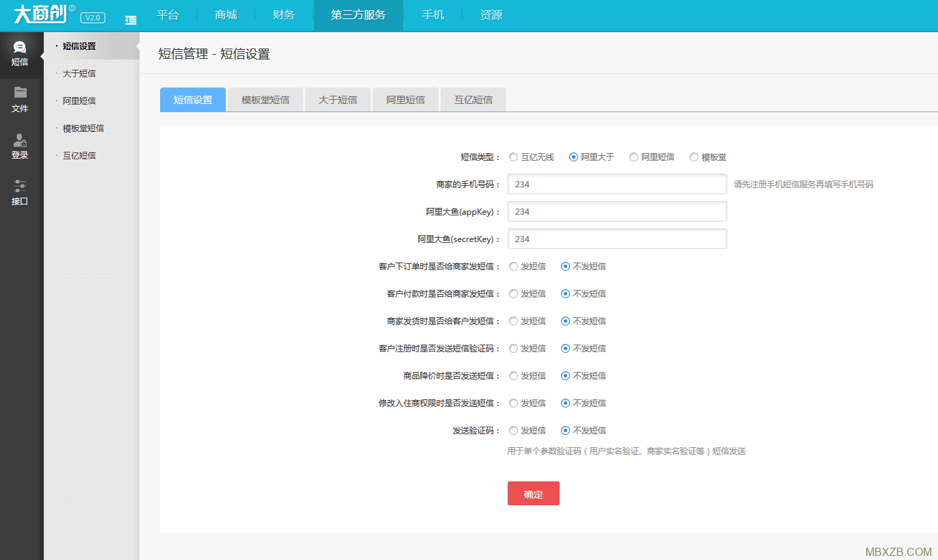Enable 发短信 for 发送验证码
938x560 pixels.
pos(513,431)
